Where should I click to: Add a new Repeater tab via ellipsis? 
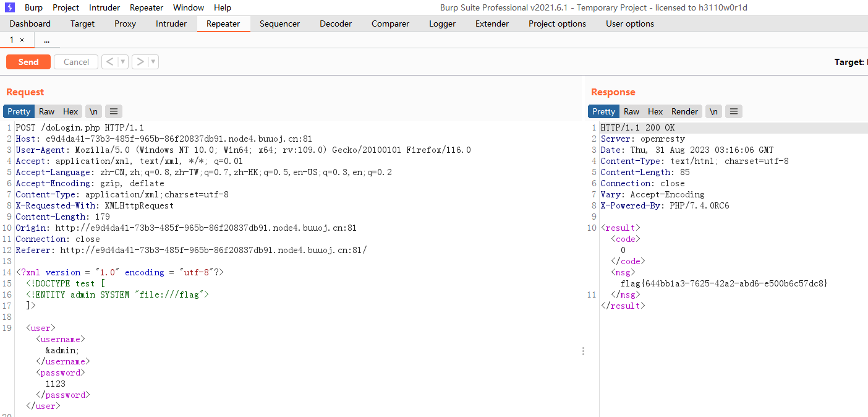pyautogui.click(x=46, y=40)
